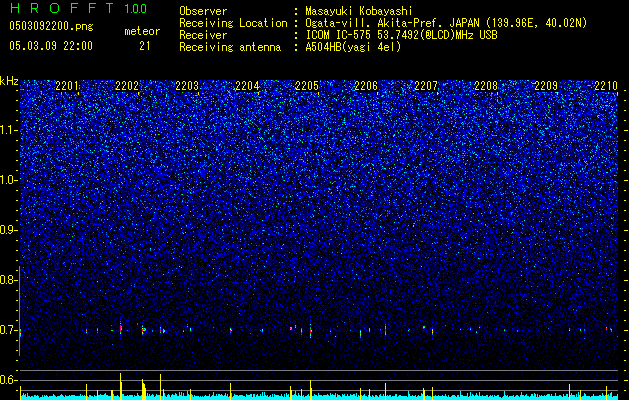Image resolution: width=629 pixels, height=400 pixels.
Task: Click the date stamp 05.03.09 22:00
Action: [x=51, y=46]
